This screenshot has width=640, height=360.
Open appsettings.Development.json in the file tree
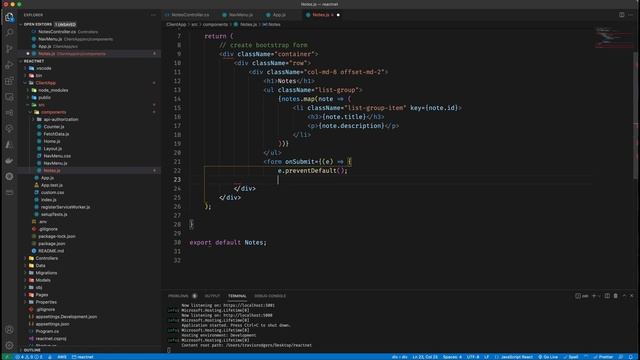tap(66, 317)
